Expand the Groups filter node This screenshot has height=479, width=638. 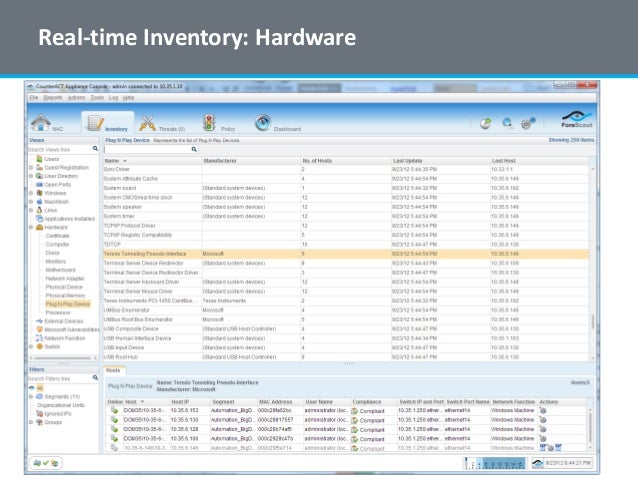pos(31,422)
